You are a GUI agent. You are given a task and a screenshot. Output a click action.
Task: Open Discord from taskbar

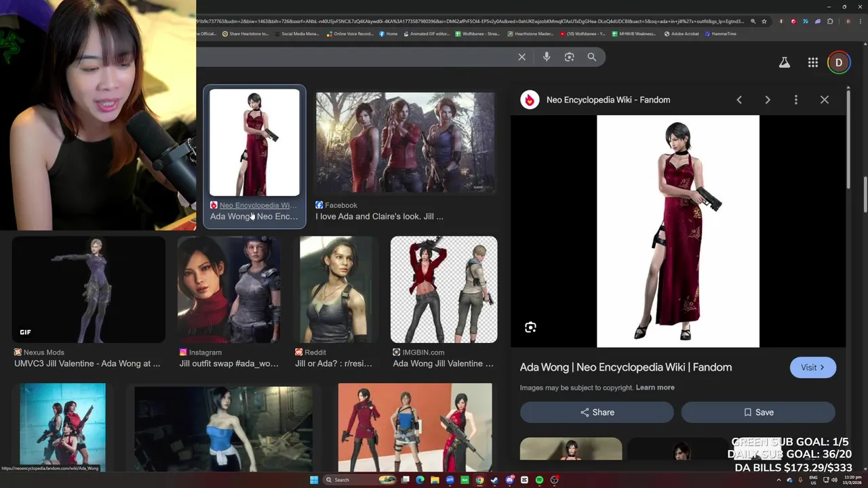pos(509,480)
